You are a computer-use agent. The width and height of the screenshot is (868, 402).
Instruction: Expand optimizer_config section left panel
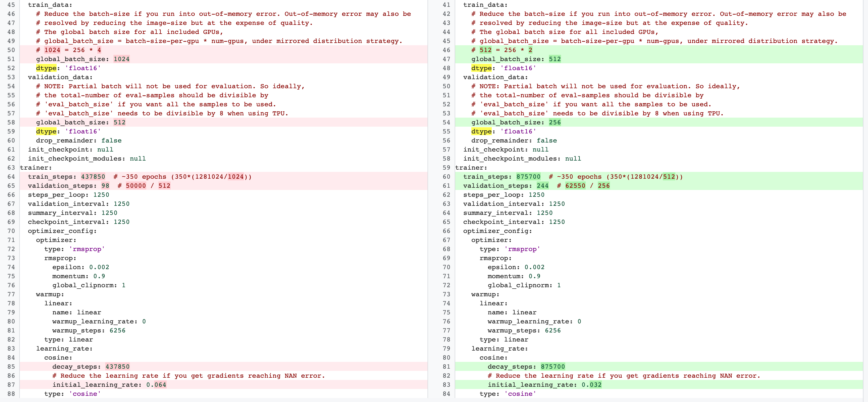[x=22, y=231]
